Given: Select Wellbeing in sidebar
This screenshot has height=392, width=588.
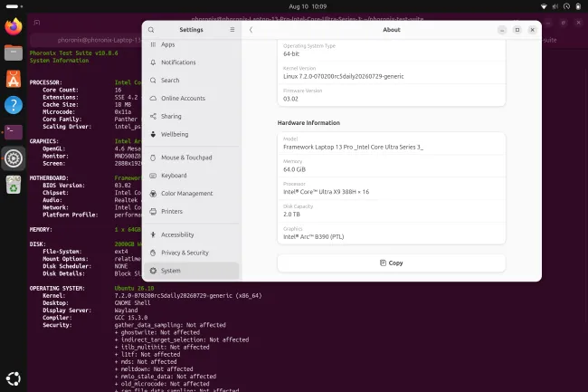Looking at the screenshot, I should click(x=192, y=134).
